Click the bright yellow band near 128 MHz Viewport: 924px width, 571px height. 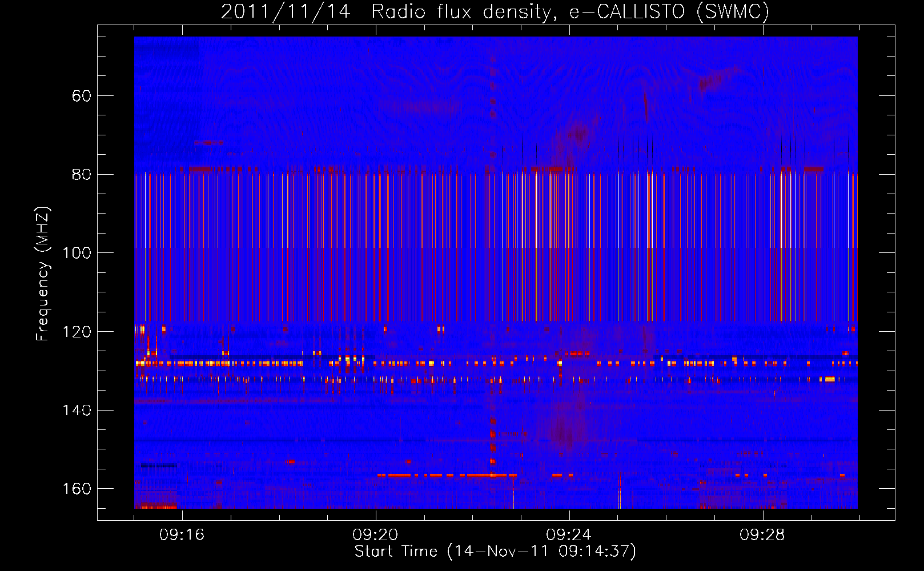tap(220, 363)
